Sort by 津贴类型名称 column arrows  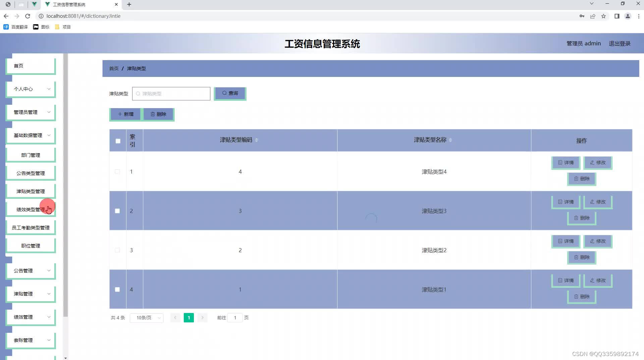(x=450, y=140)
